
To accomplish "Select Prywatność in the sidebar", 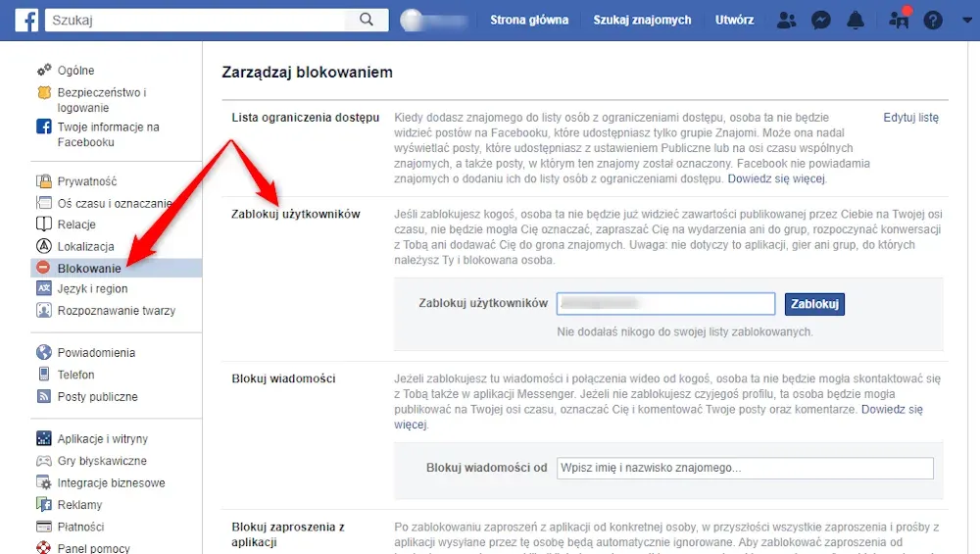I will coord(87,181).
